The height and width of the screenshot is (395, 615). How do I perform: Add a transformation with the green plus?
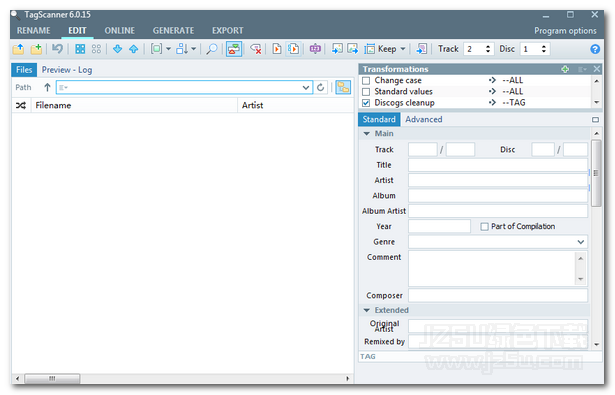pyautogui.click(x=565, y=69)
